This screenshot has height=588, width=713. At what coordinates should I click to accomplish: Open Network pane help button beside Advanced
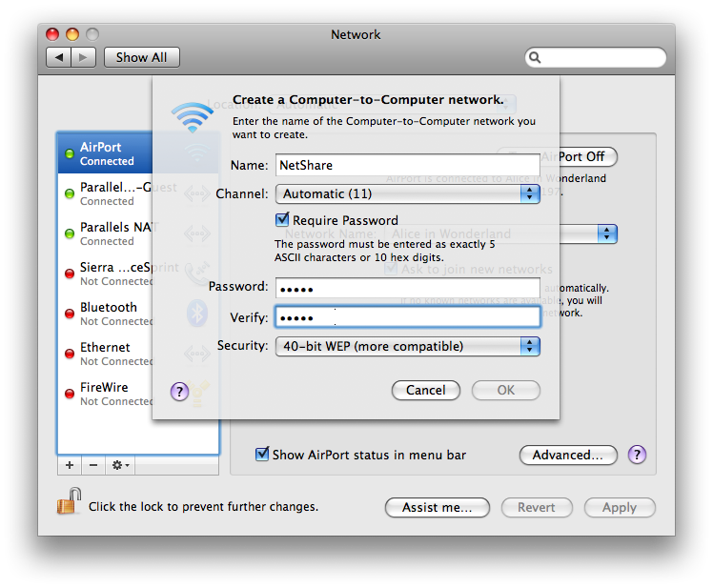point(637,455)
